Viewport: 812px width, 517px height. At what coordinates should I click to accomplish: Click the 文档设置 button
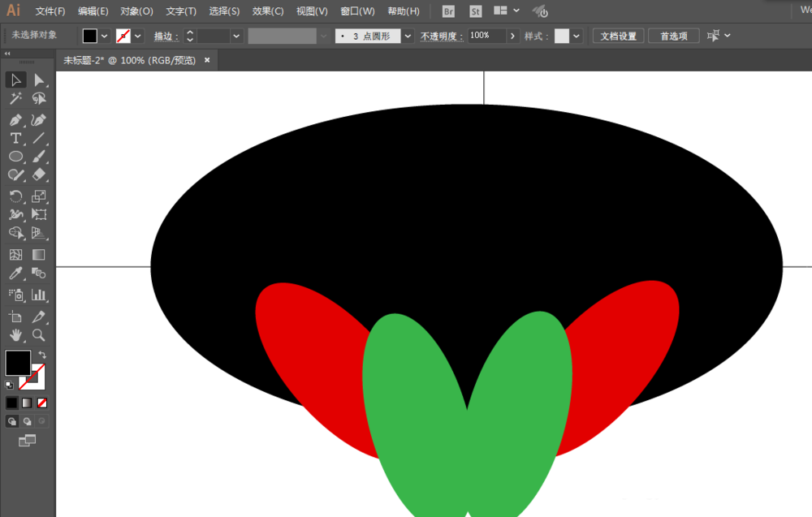coord(618,36)
